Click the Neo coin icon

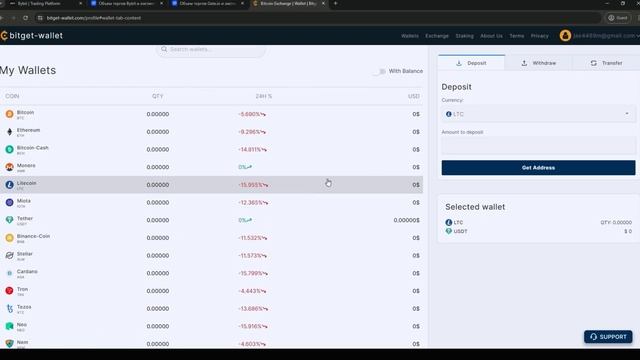(x=9, y=326)
